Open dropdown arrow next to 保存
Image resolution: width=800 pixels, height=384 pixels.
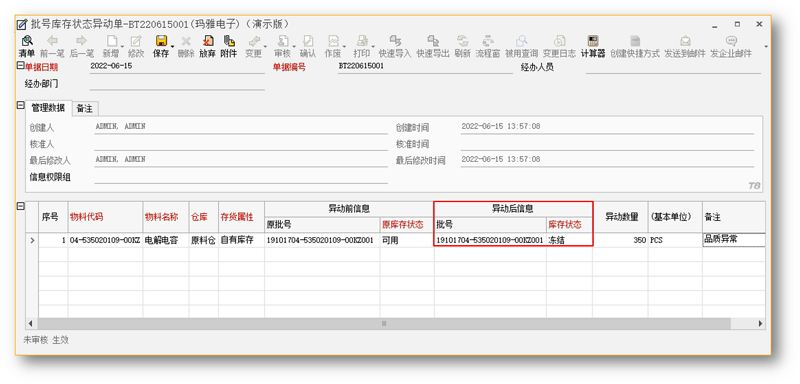point(172,46)
